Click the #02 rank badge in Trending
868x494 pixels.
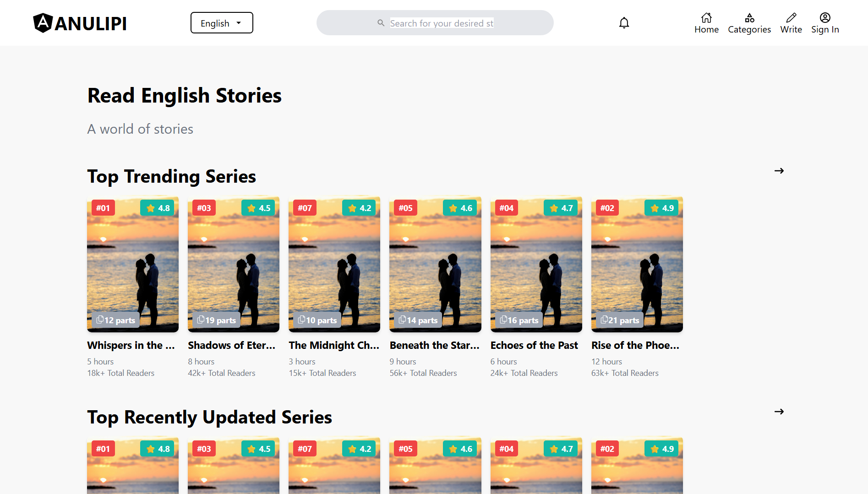[607, 208]
